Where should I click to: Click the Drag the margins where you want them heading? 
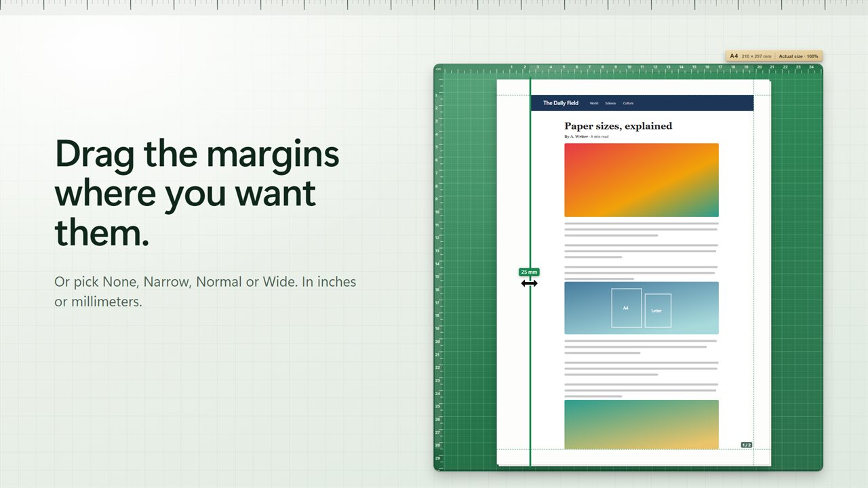coord(197,193)
